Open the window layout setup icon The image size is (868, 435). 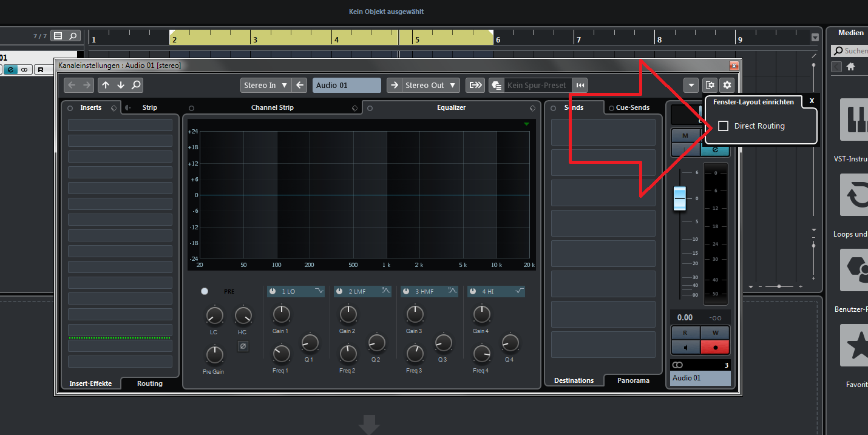click(709, 86)
